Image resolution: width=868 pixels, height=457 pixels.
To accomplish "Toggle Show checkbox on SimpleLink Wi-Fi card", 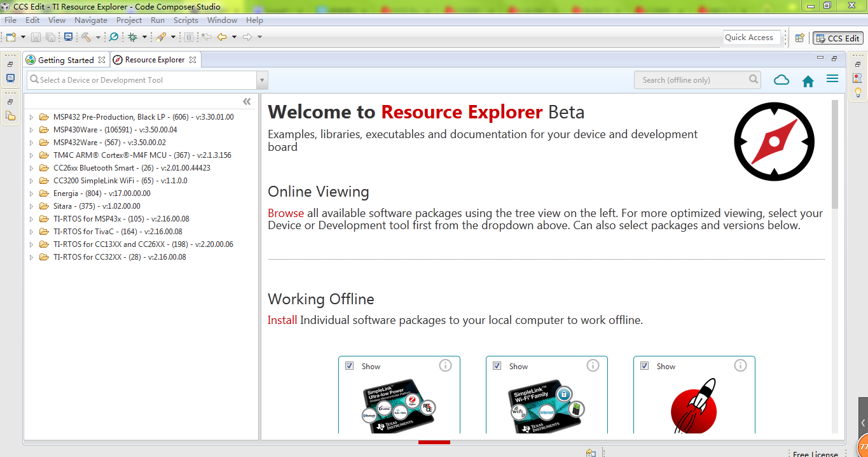I will pos(497,366).
